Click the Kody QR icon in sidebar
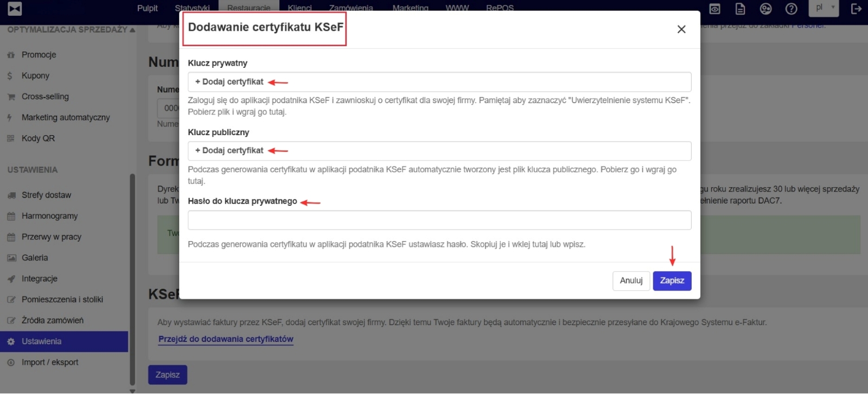868x412 pixels. click(x=11, y=138)
